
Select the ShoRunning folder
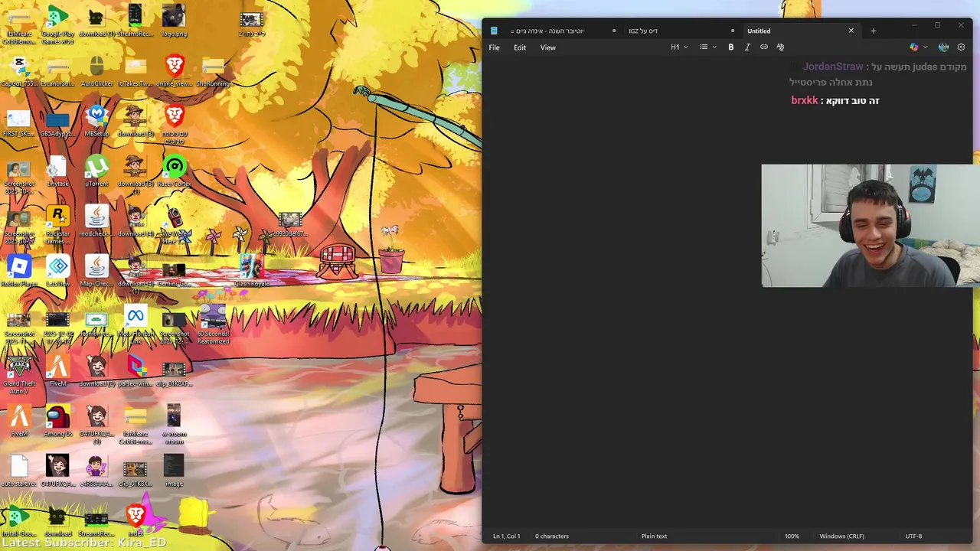(x=213, y=72)
